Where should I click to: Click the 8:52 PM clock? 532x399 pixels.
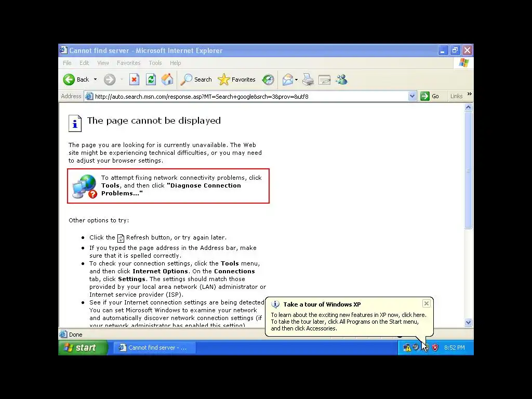[454, 348]
